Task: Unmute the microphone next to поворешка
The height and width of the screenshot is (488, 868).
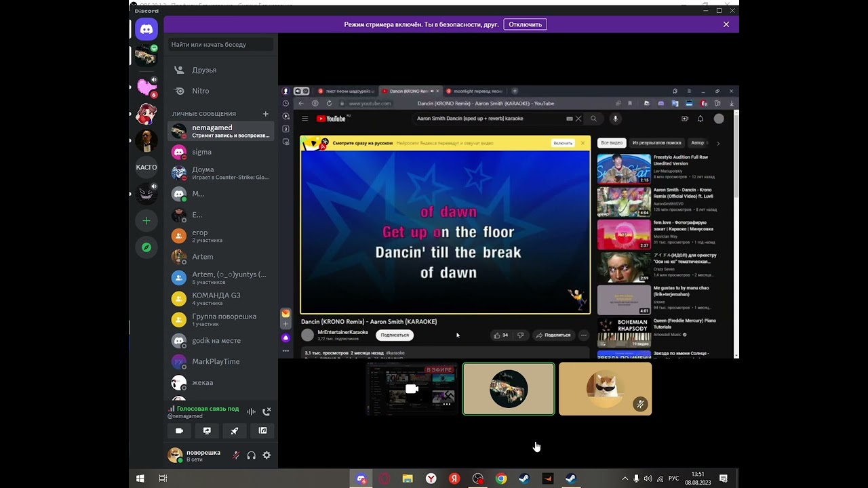Action: tap(236, 455)
